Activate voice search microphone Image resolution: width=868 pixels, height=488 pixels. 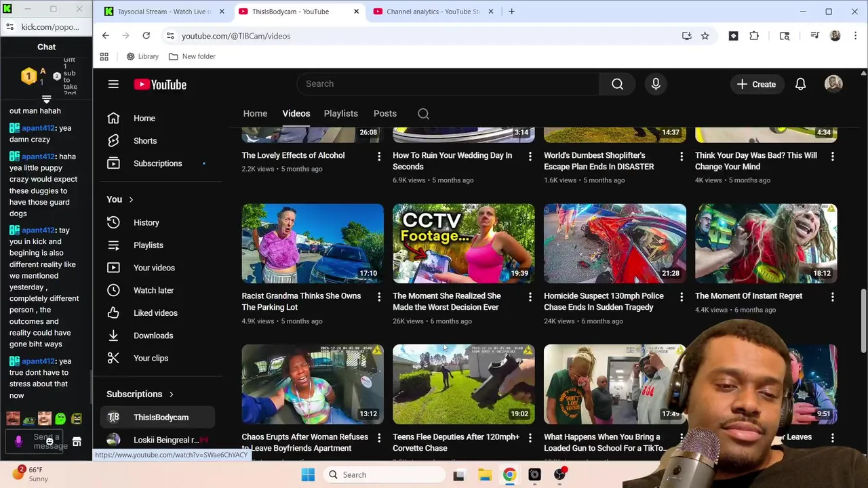pos(656,84)
